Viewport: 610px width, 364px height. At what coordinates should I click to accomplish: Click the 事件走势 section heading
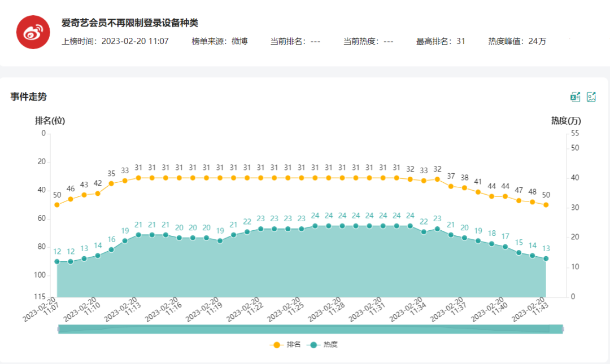28,97
